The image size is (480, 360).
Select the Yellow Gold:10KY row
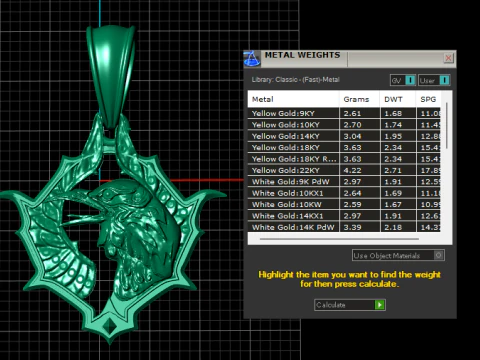tap(344, 125)
